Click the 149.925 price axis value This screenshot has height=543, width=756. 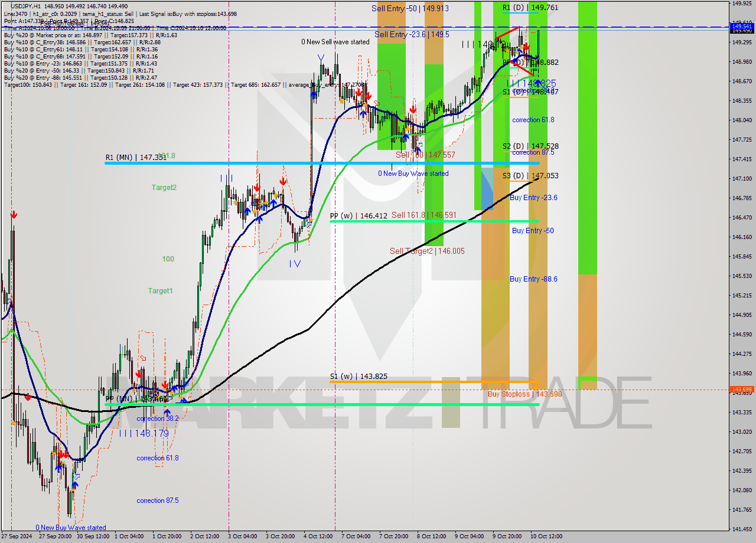[742, 4]
